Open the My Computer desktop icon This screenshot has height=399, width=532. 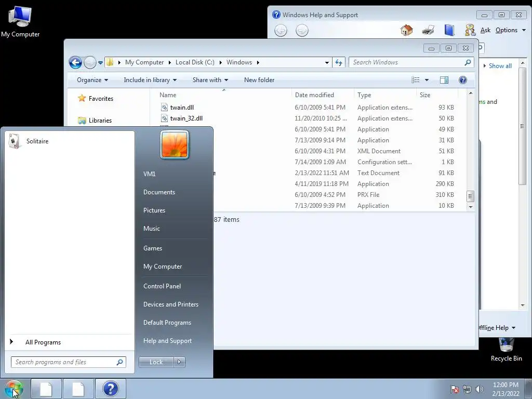20,21
